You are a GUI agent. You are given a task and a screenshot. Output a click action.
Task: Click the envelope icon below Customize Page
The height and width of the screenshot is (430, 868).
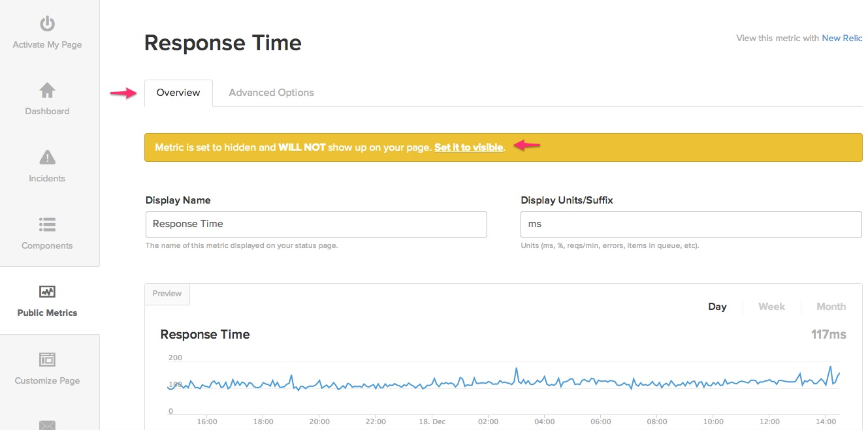click(47, 425)
